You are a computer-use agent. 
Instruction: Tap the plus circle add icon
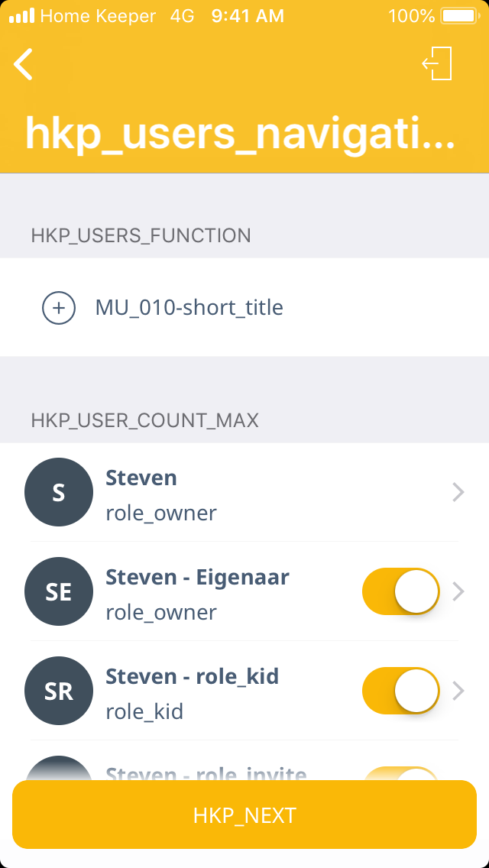(59, 308)
